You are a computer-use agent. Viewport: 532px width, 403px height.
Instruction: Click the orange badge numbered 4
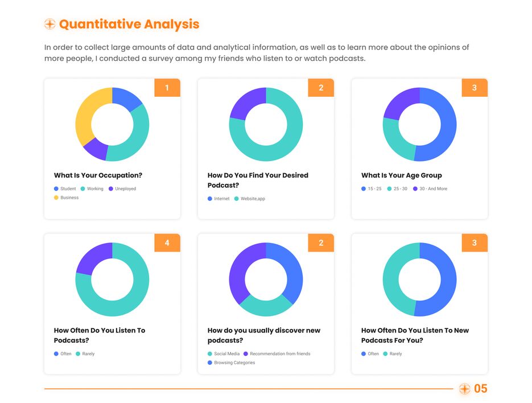167,243
